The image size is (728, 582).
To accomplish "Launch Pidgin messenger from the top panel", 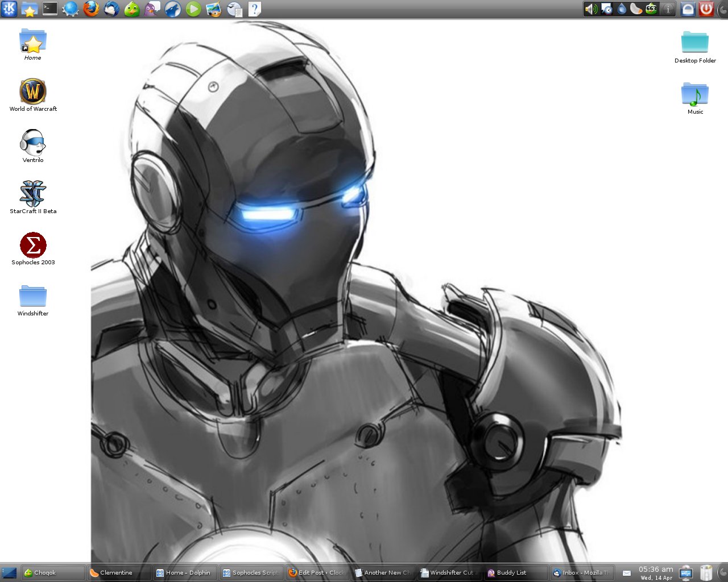I will pos(152,9).
